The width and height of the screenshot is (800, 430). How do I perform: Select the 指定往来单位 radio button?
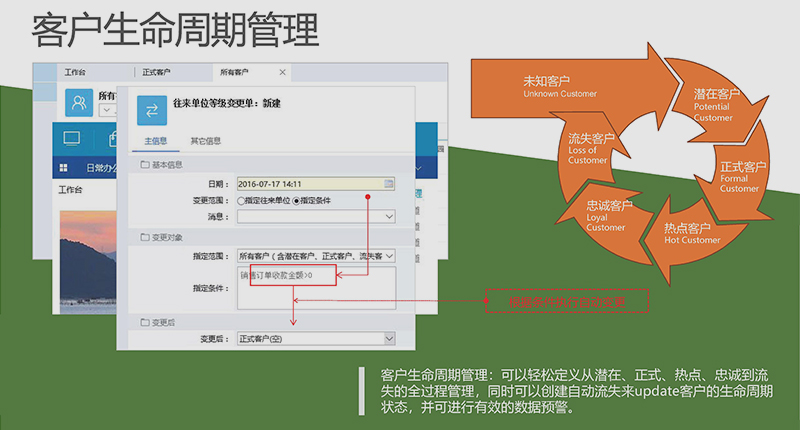[241, 200]
